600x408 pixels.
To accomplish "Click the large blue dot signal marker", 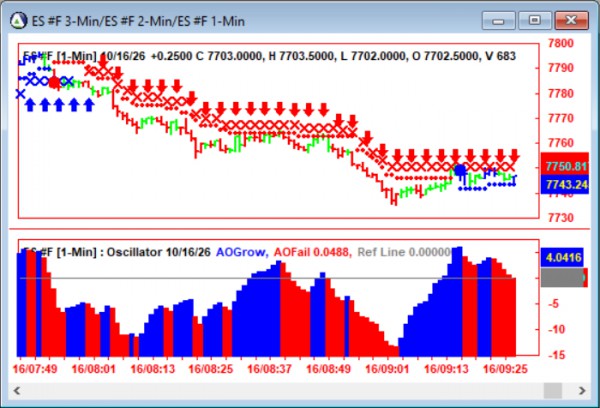I will tap(460, 170).
